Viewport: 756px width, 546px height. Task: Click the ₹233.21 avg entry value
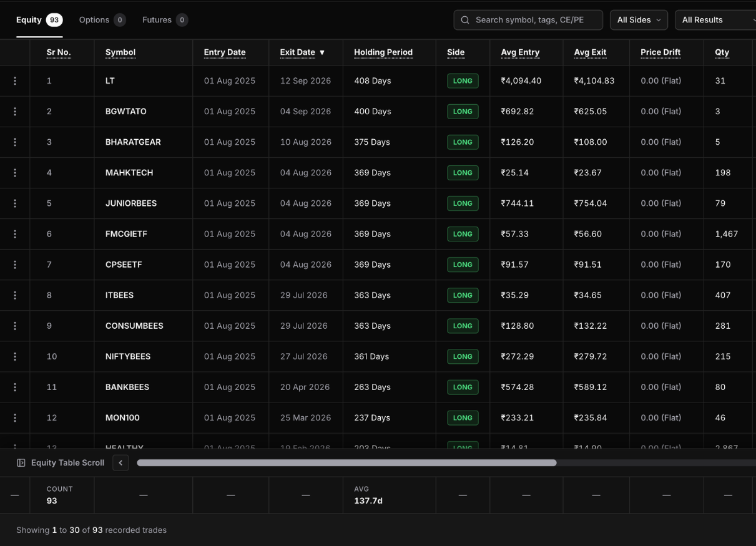coord(518,417)
